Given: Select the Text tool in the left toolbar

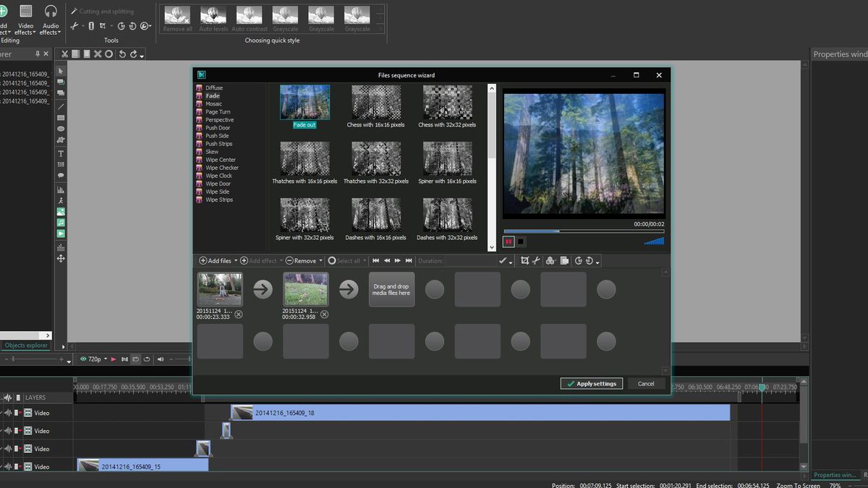Looking at the screenshot, I should tap(61, 153).
